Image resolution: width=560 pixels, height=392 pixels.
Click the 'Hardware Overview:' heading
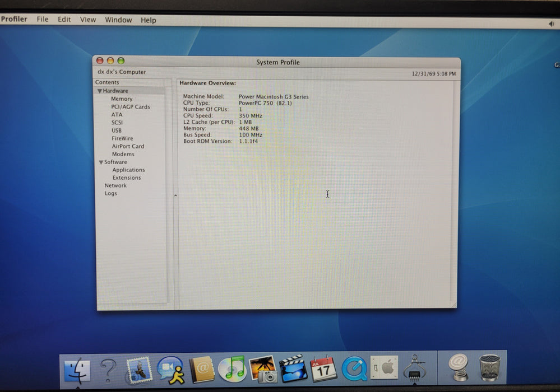click(x=207, y=83)
